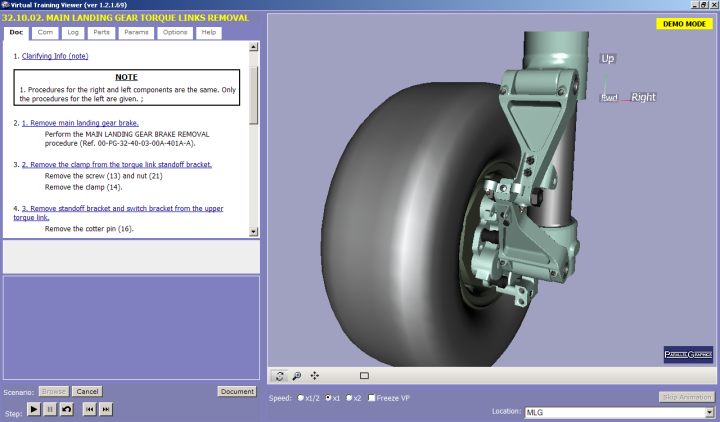
Task: Open the Location dropdown list
Action: pyautogui.click(x=710, y=411)
